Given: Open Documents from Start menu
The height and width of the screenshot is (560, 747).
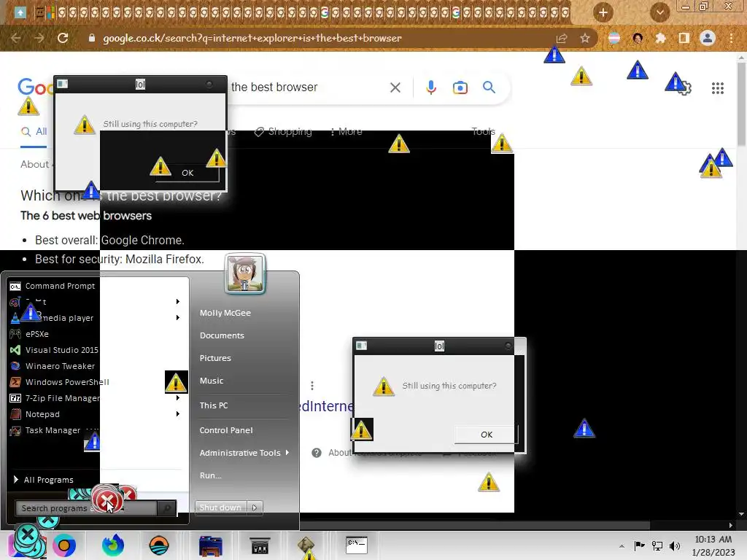Looking at the screenshot, I should click(222, 335).
